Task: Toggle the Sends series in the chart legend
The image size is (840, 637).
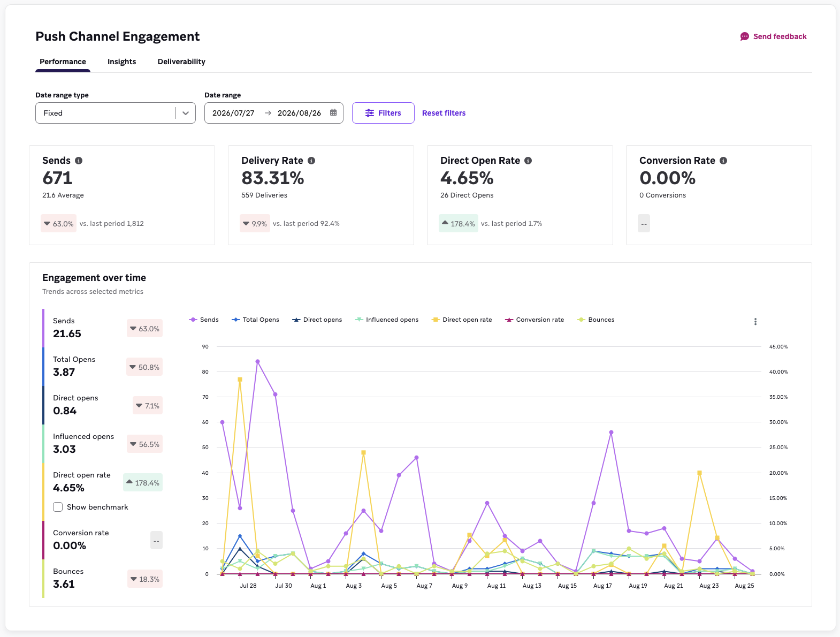Action: coord(204,320)
